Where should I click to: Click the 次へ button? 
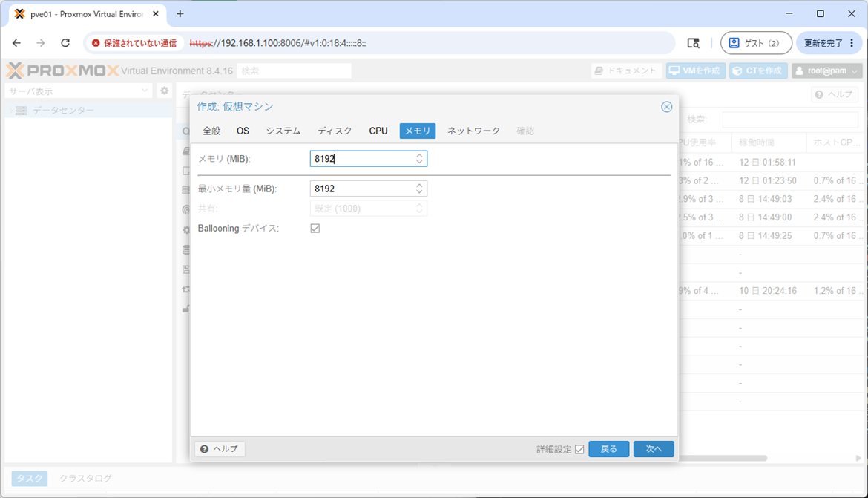654,449
